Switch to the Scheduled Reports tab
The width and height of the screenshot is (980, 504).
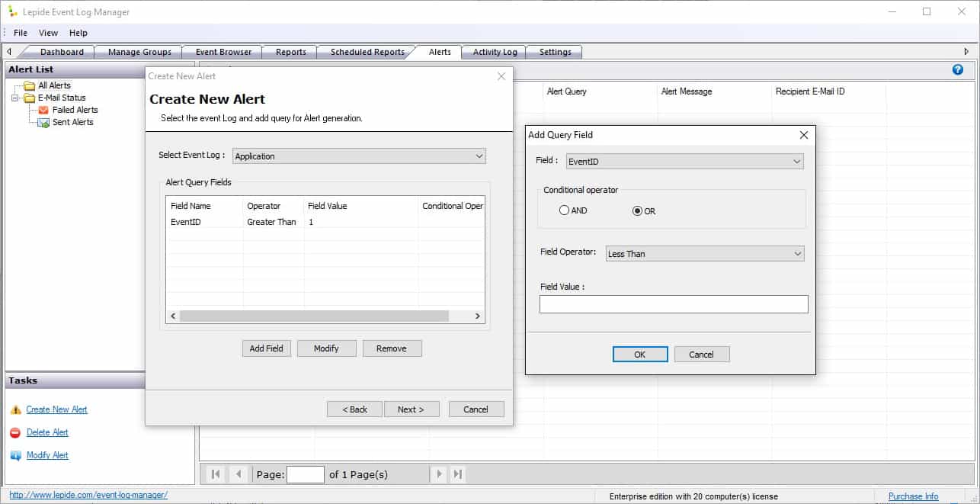[367, 52]
